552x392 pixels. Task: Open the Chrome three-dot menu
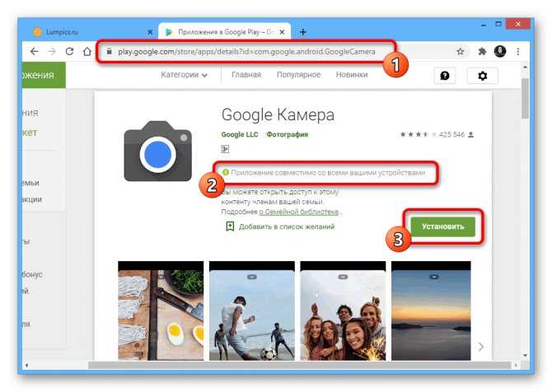pos(518,51)
